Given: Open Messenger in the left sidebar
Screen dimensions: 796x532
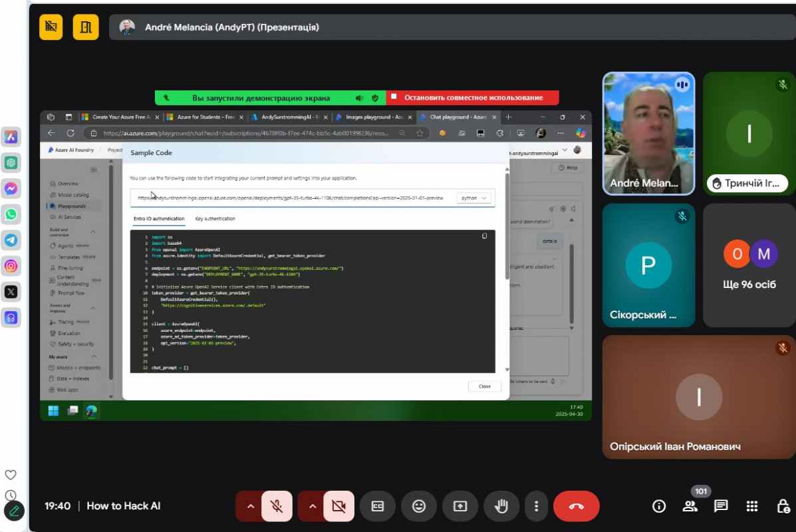Looking at the screenshot, I should [11, 189].
